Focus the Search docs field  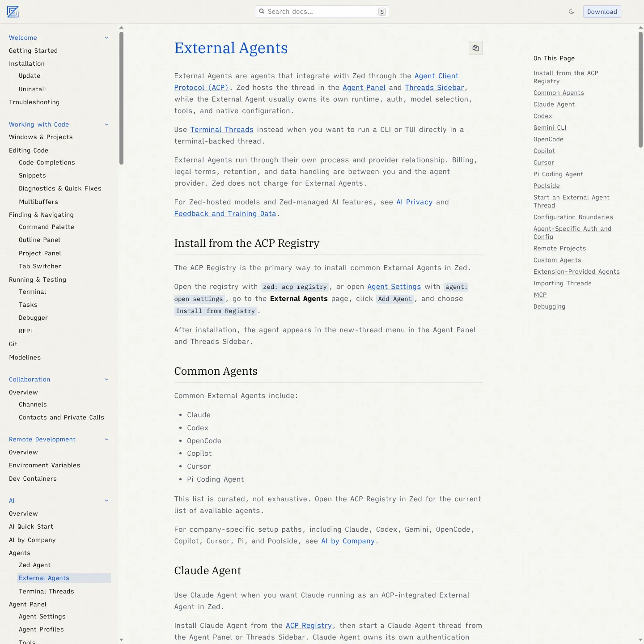point(322,12)
